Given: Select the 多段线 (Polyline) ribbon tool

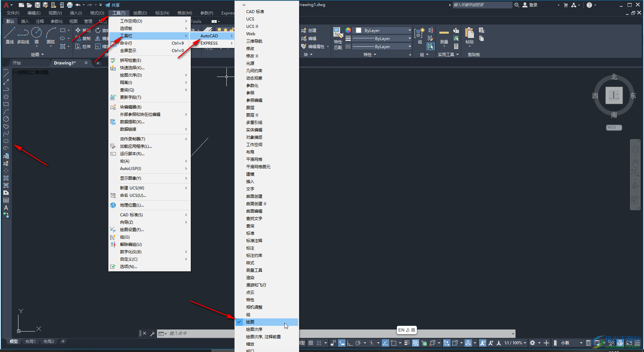Looking at the screenshot, I should pos(23,36).
